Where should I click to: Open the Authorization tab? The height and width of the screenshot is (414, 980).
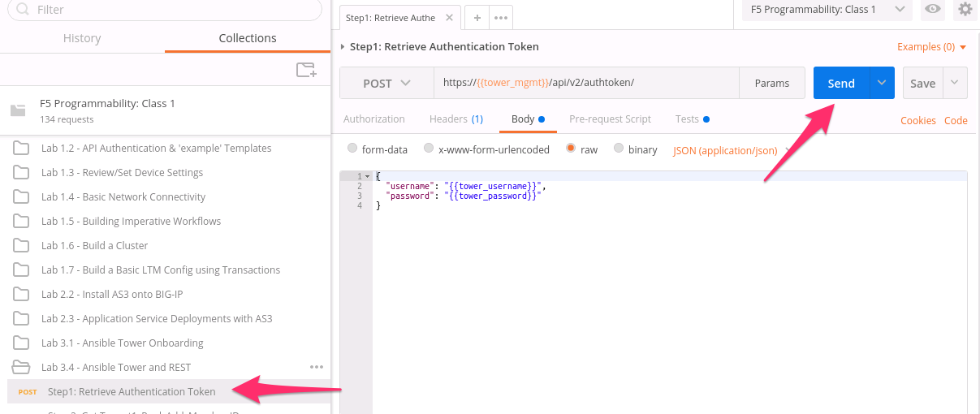point(374,119)
